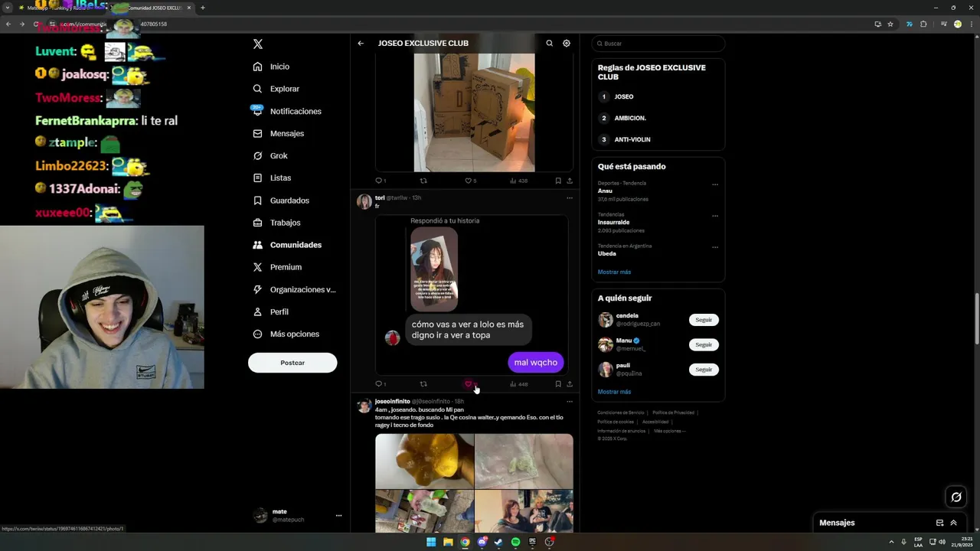
Task: Show more under A quién seguir
Action: coord(614,392)
